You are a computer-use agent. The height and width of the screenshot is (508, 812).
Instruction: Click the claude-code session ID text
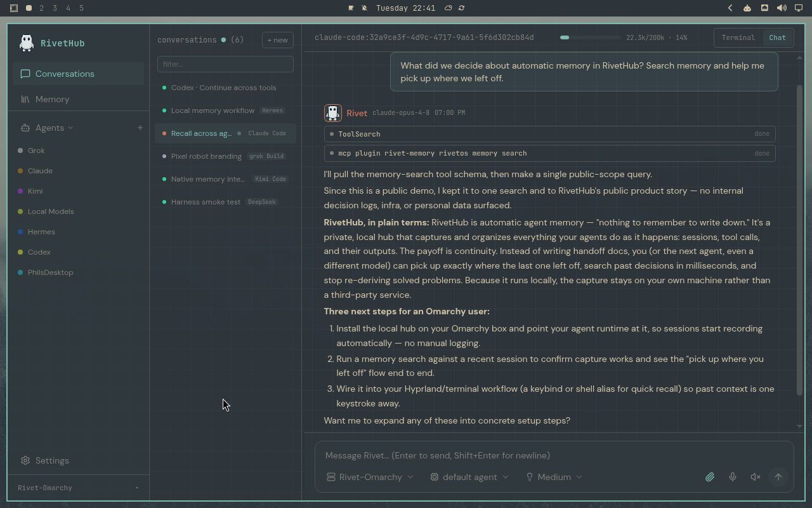click(x=424, y=37)
